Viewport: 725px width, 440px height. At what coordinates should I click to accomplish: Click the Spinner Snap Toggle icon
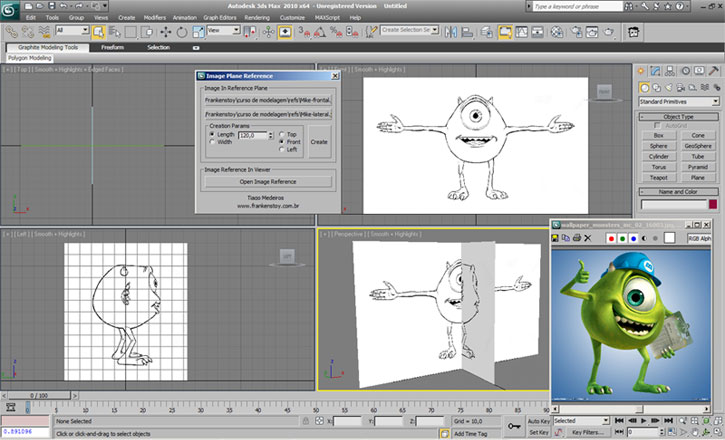[352, 32]
